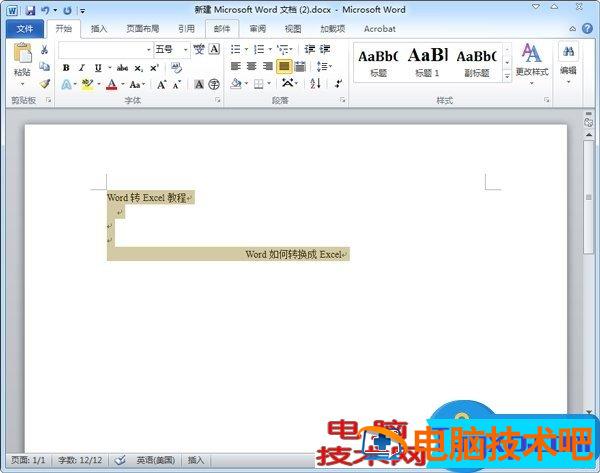
Task: Toggle the highlighted Justify alignment button
Action: (x=284, y=66)
